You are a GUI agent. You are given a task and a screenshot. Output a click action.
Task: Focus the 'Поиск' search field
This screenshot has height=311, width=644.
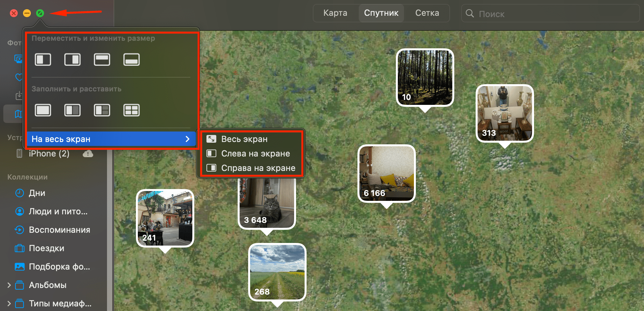[550, 13]
